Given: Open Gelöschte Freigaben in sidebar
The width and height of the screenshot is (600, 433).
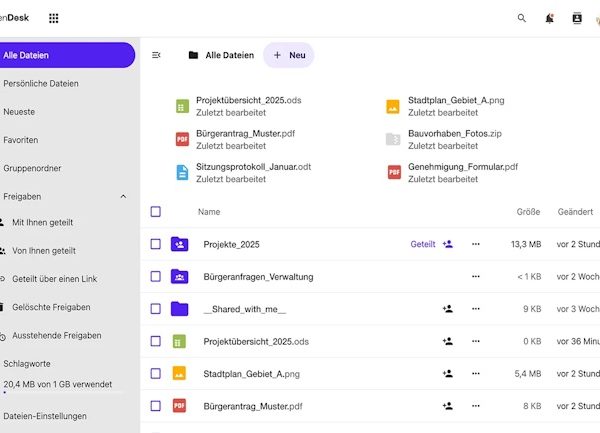Looking at the screenshot, I should pos(51,307).
